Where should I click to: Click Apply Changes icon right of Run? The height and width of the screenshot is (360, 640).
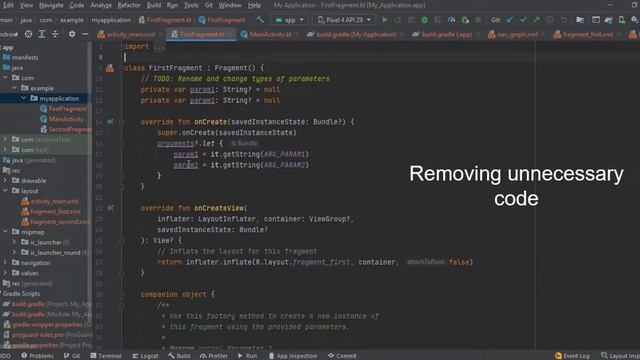pos(398,20)
